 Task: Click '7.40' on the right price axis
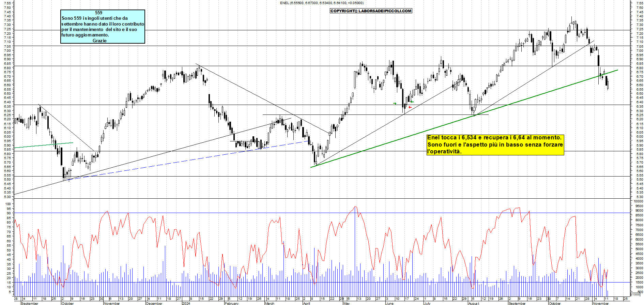[x=639, y=16]
